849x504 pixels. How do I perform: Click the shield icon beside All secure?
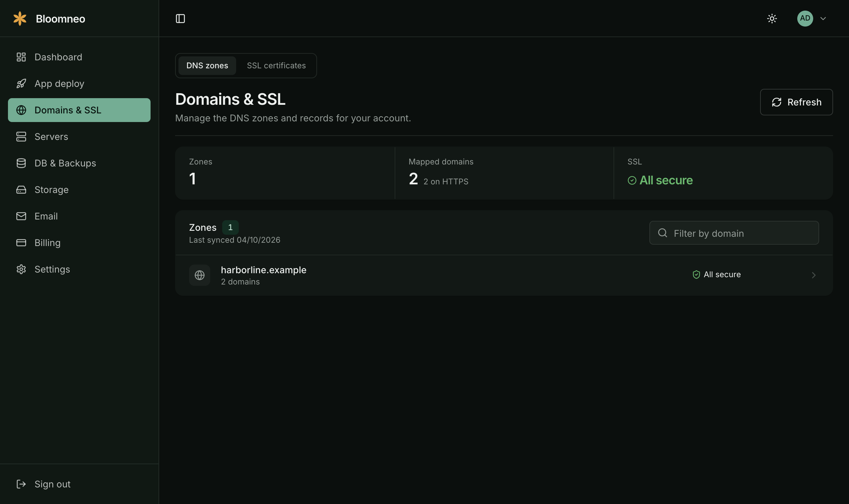click(696, 275)
